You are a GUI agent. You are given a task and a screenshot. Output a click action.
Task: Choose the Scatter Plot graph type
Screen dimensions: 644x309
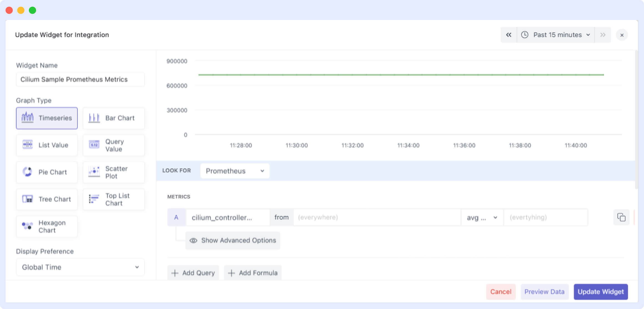[x=114, y=172]
